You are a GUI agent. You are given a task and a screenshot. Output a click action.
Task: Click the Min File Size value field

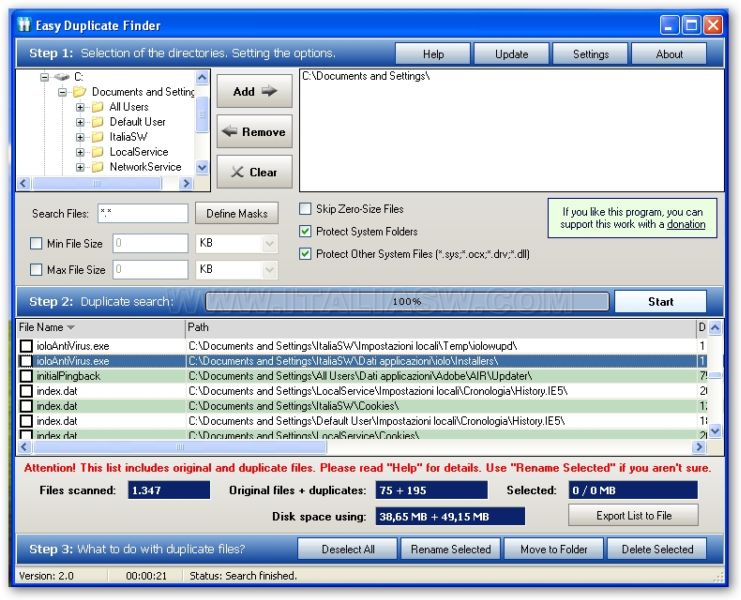click(150, 243)
